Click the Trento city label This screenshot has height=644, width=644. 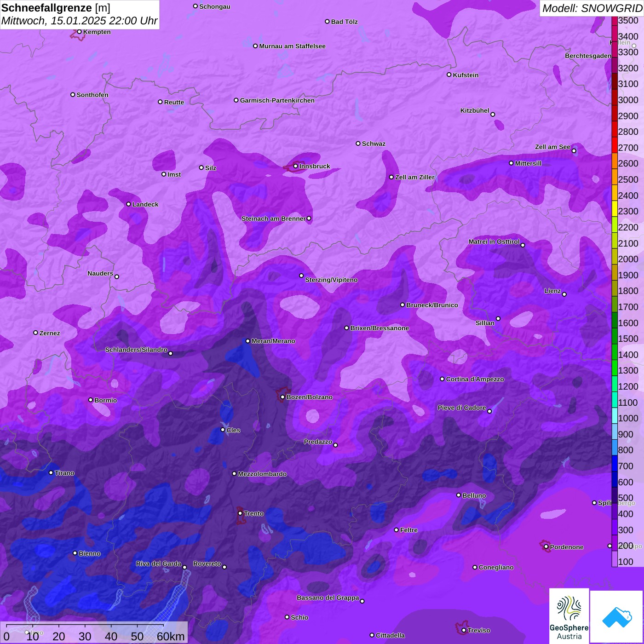[254, 513]
